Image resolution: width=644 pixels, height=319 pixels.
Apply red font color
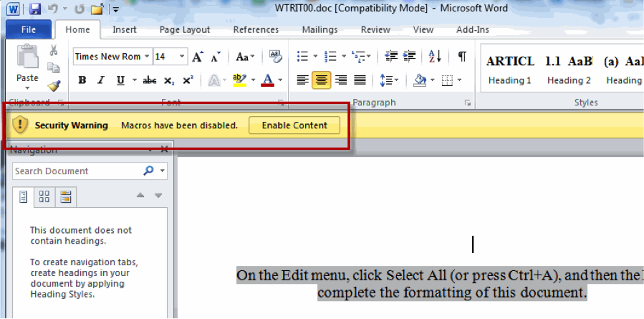coord(267,80)
